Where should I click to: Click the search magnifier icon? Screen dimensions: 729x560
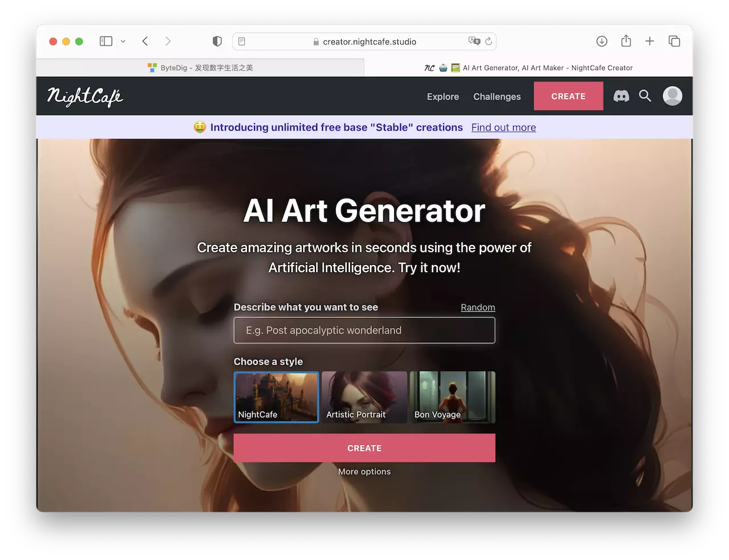pyautogui.click(x=645, y=96)
